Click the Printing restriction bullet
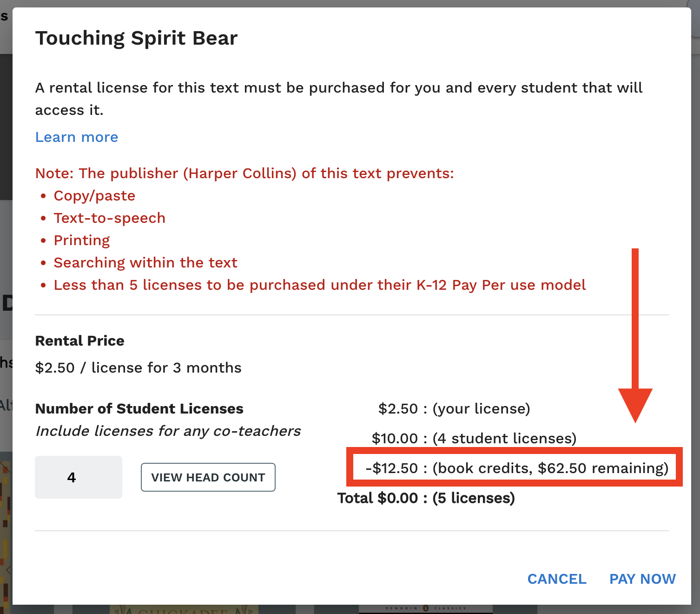 click(82, 240)
